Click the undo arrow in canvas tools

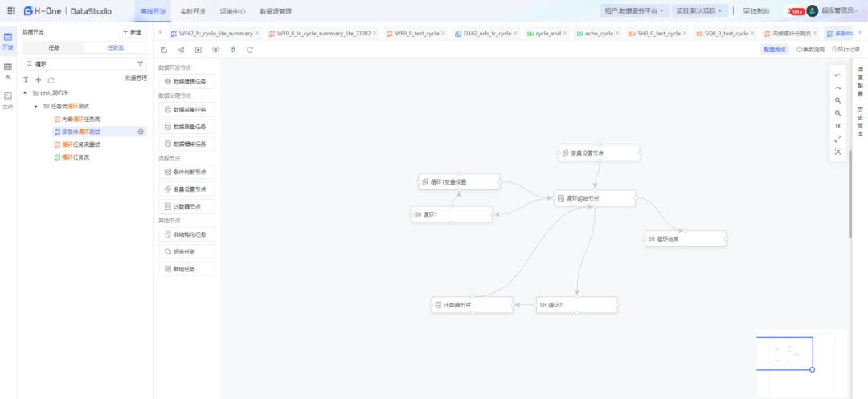point(837,75)
